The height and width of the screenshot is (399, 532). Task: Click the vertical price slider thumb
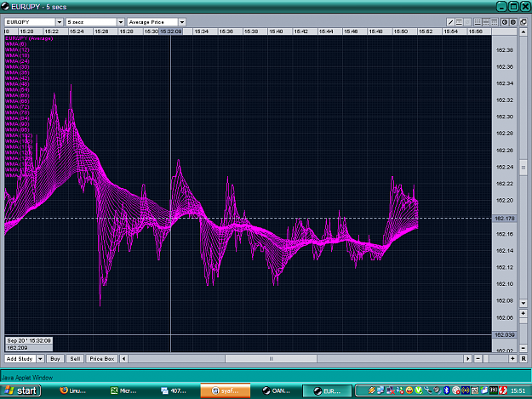point(523,168)
